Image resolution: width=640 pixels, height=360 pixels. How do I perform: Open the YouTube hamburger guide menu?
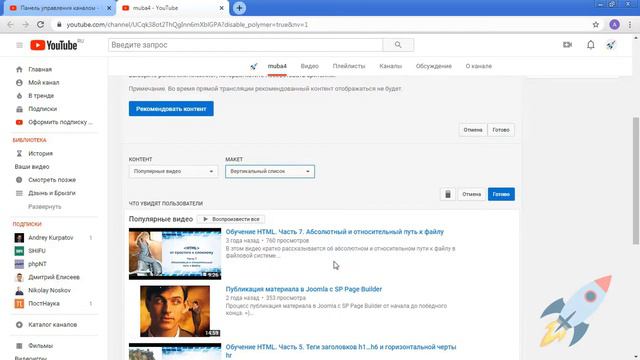point(19,45)
